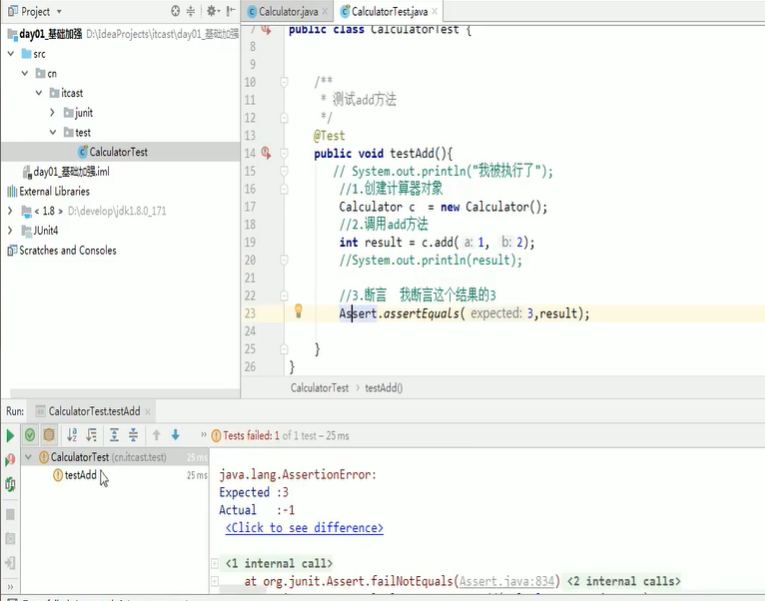
Task: Click the testAdd() breadcrumb
Action: tap(384, 388)
